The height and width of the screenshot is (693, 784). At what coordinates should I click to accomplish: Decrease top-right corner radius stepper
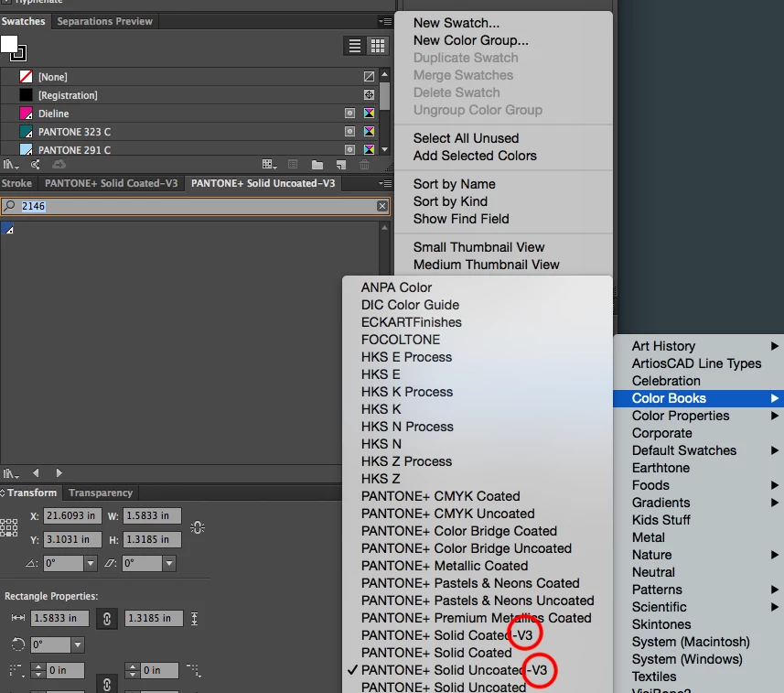click(133, 674)
